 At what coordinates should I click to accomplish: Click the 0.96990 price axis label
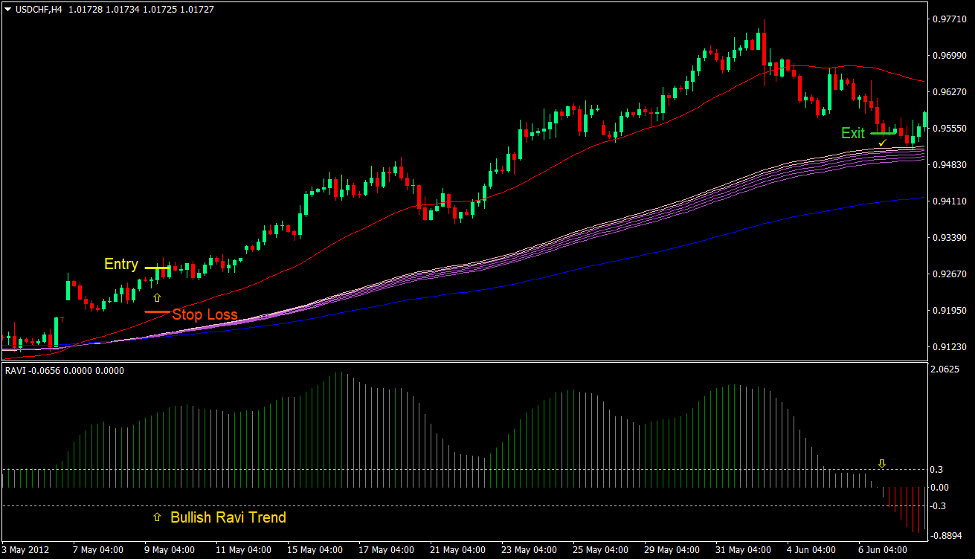pyautogui.click(x=949, y=55)
